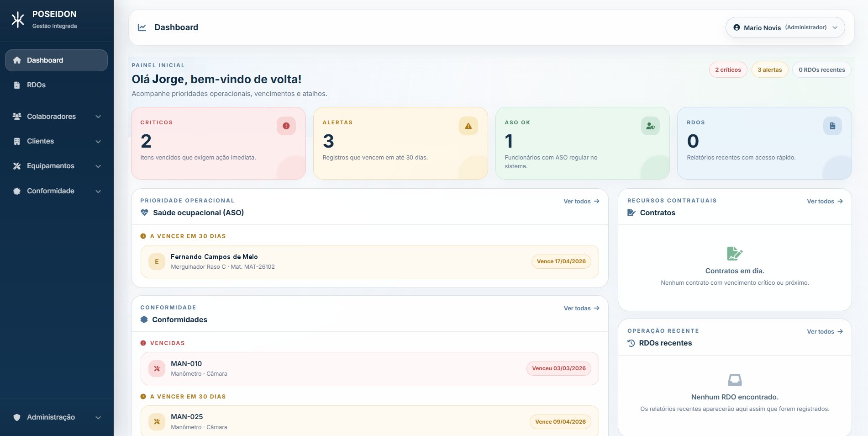Open RDOs in the sidebar
Viewport: 868px width, 436px height.
36,85
